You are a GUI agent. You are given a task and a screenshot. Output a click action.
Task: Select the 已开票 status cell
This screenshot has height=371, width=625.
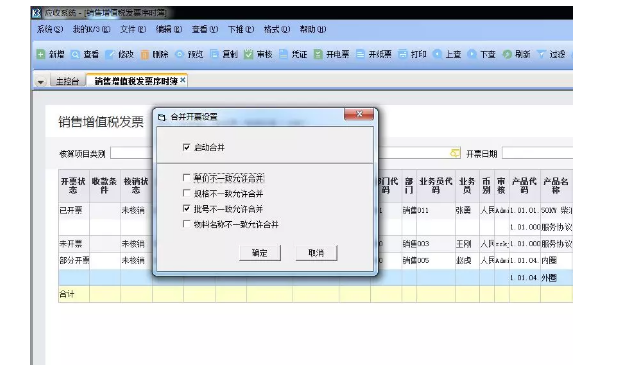[74, 210]
